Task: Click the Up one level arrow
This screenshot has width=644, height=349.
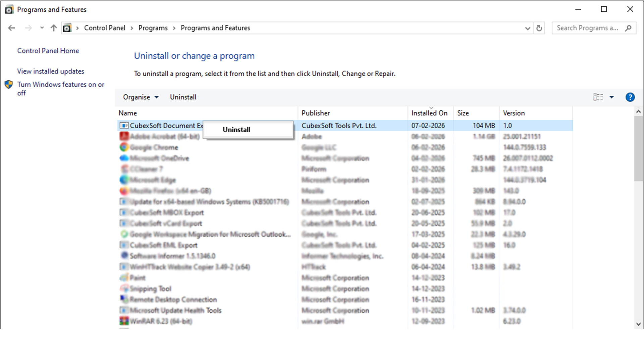Action: coord(54,28)
